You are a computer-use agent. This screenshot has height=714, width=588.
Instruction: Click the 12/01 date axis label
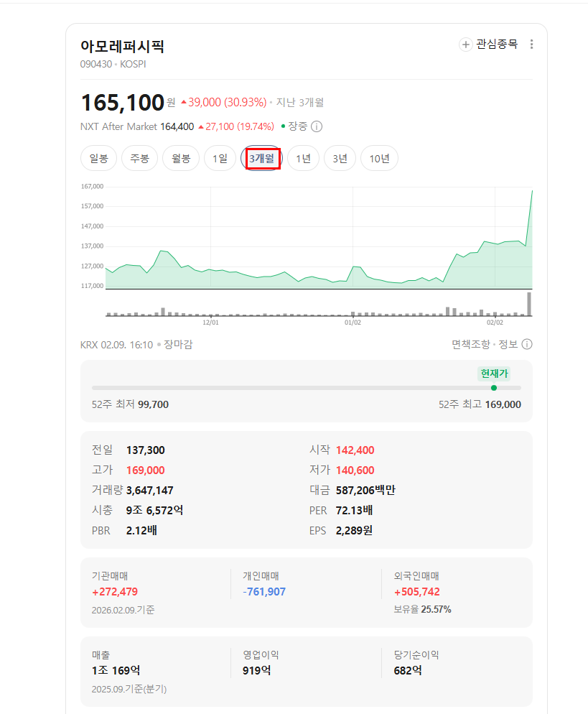210,323
